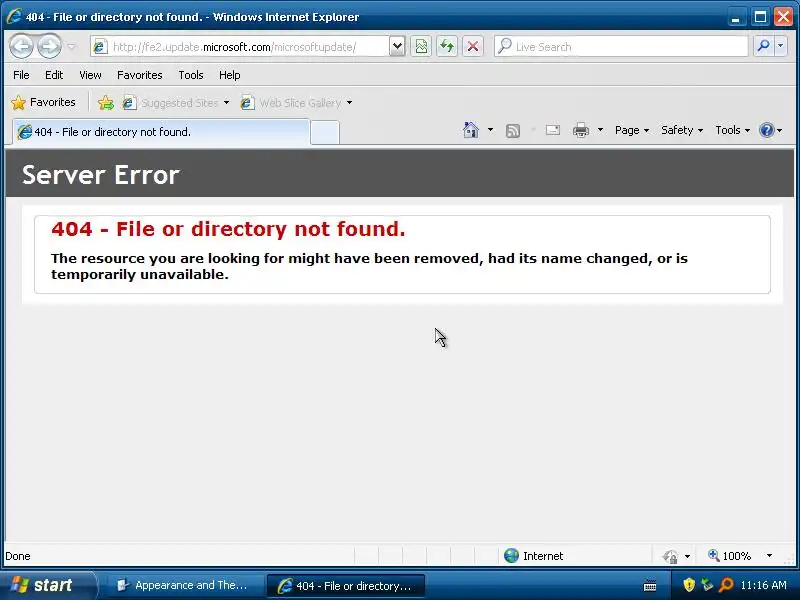Screen dimensions: 800x600
Task: Click the 100% zoom level button
Action: pos(730,556)
